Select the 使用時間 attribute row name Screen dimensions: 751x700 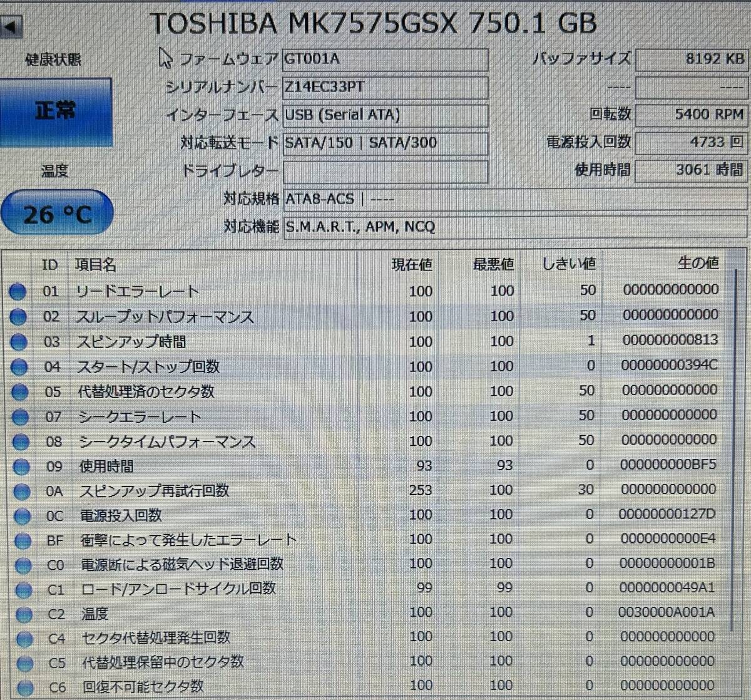(x=106, y=466)
